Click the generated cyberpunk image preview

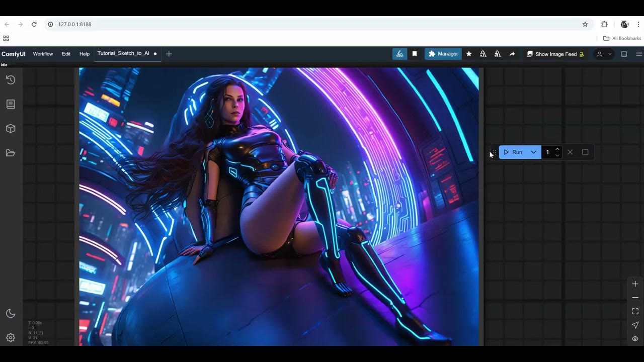point(279,207)
